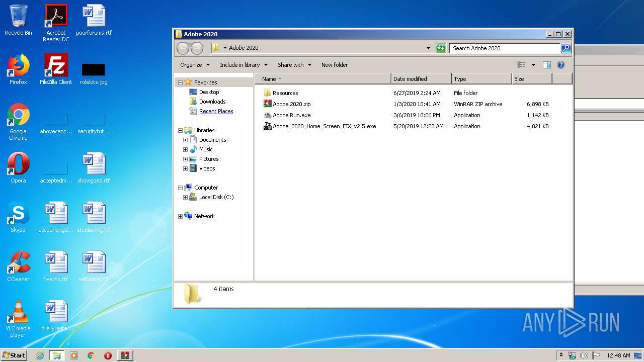
Task: Expand the Music library node
Action: 185,149
